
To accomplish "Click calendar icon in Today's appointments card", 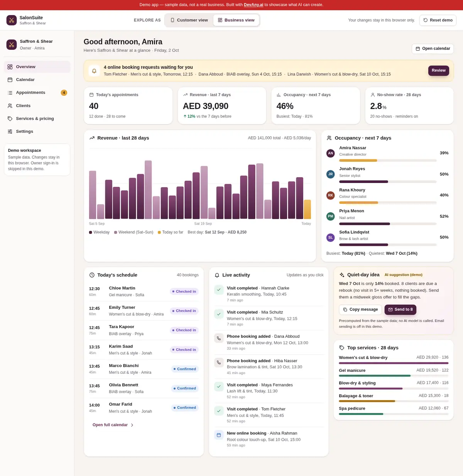I will [x=91, y=95].
